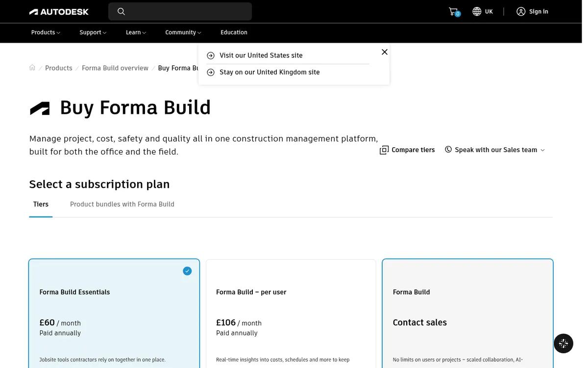Switch to the Tiers tab
588x368 pixels.
(41, 204)
